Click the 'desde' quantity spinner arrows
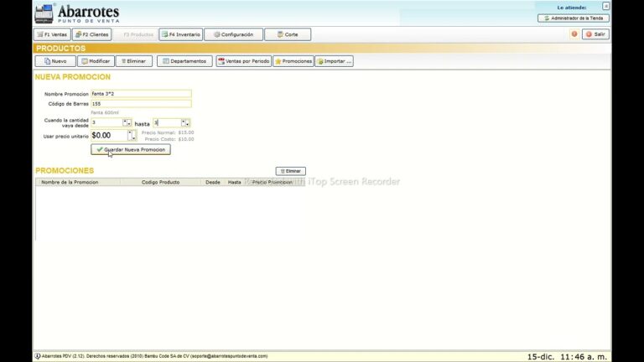Viewport: 644px width, 362px height. 127,122
